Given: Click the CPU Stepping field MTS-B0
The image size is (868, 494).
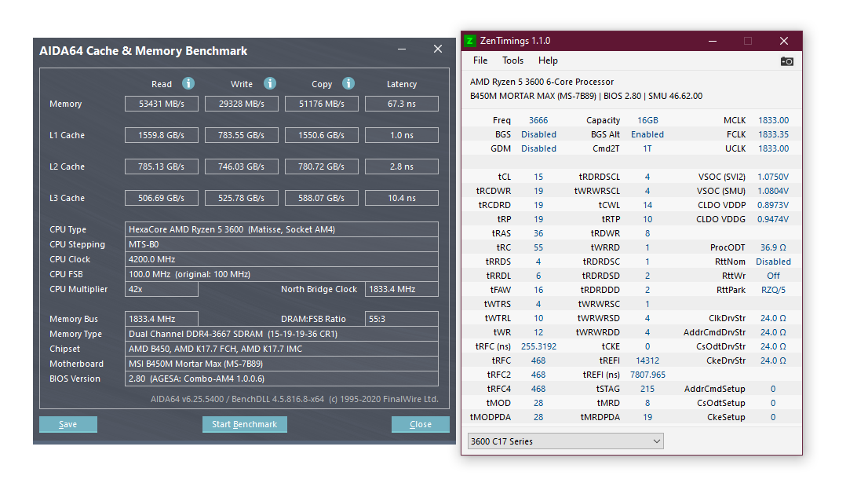Looking at the screenshot, I should click(282, 244).
